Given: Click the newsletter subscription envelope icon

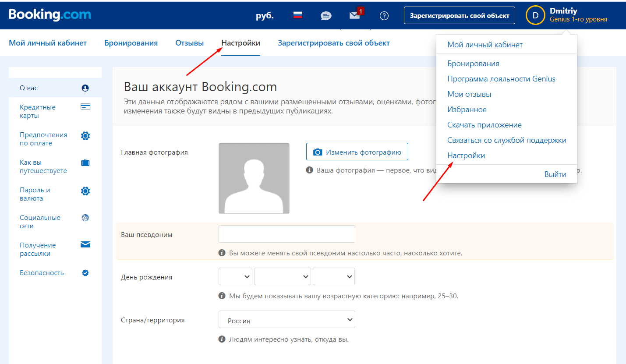Looking at the screenshot, I should click(x=85, y=245).
